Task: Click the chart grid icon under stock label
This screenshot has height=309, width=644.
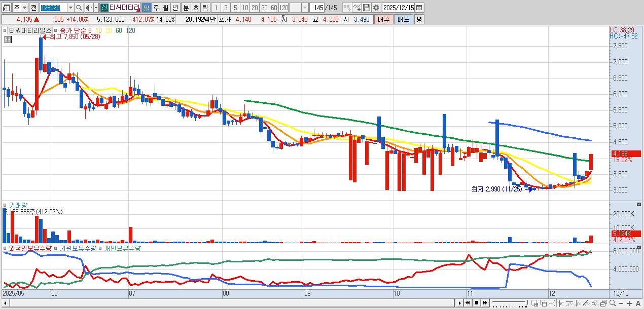Action: [9, 40]
